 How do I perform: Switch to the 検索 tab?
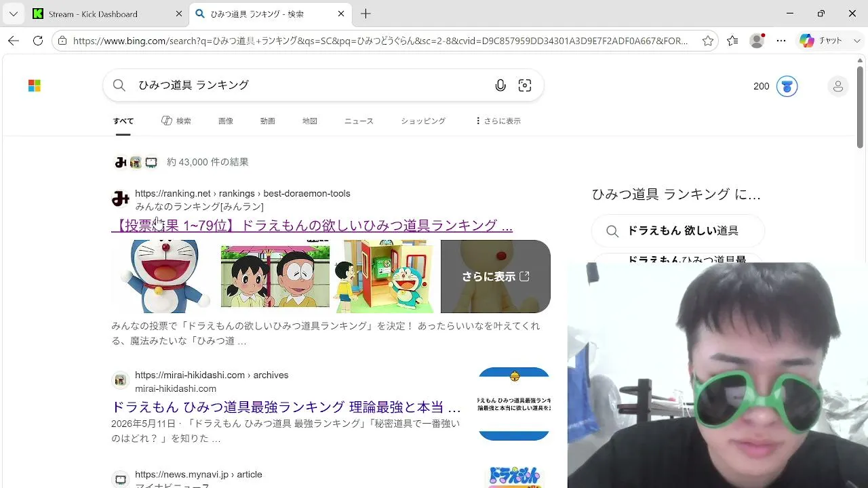tap(176, 121)
